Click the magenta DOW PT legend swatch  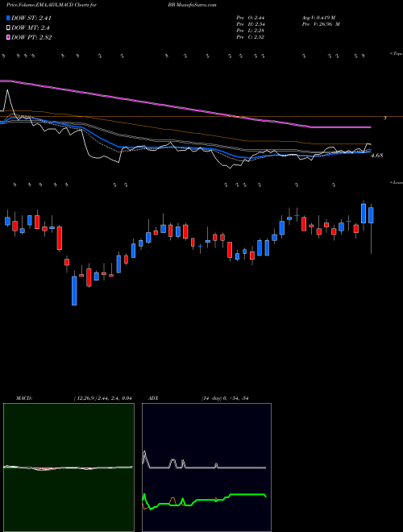(x=8, y=37)
